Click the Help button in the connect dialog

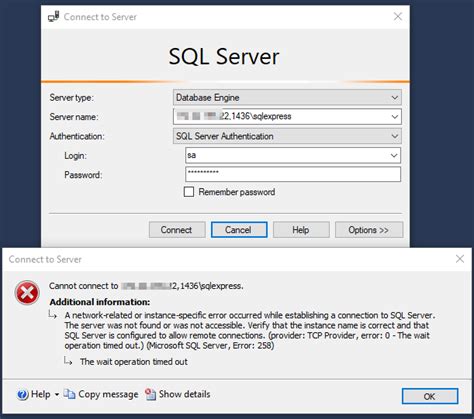301,230
